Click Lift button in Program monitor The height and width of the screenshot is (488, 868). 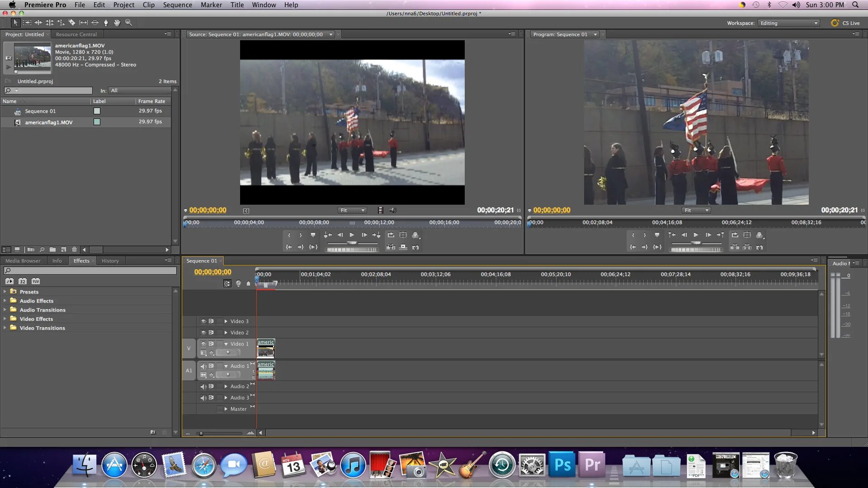pyautogui.click(x=735, y=247)
